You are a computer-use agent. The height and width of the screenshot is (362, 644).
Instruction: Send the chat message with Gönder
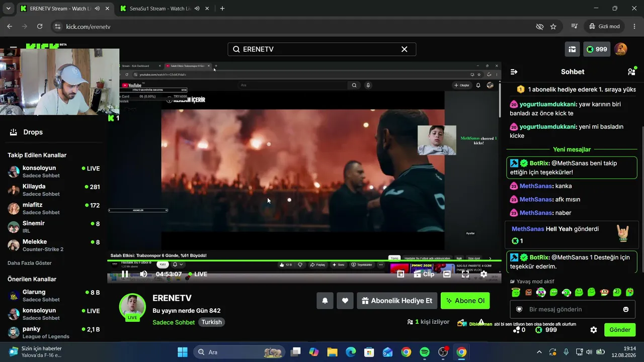(x=620, y=330)
